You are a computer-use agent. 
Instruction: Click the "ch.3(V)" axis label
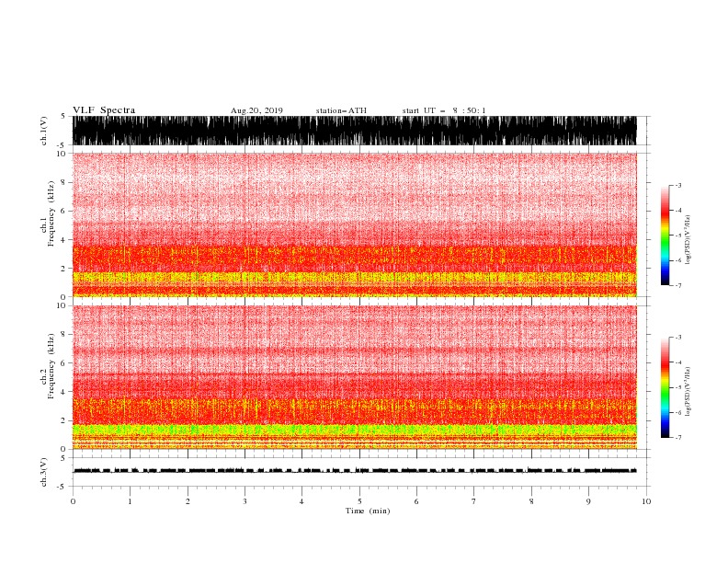click(44, 472)
